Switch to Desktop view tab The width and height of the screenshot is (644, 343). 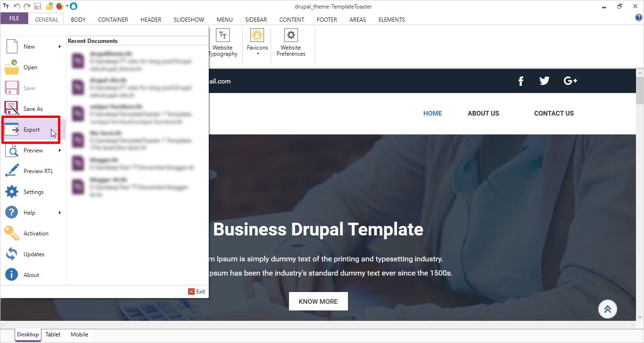tap(28, 335)
